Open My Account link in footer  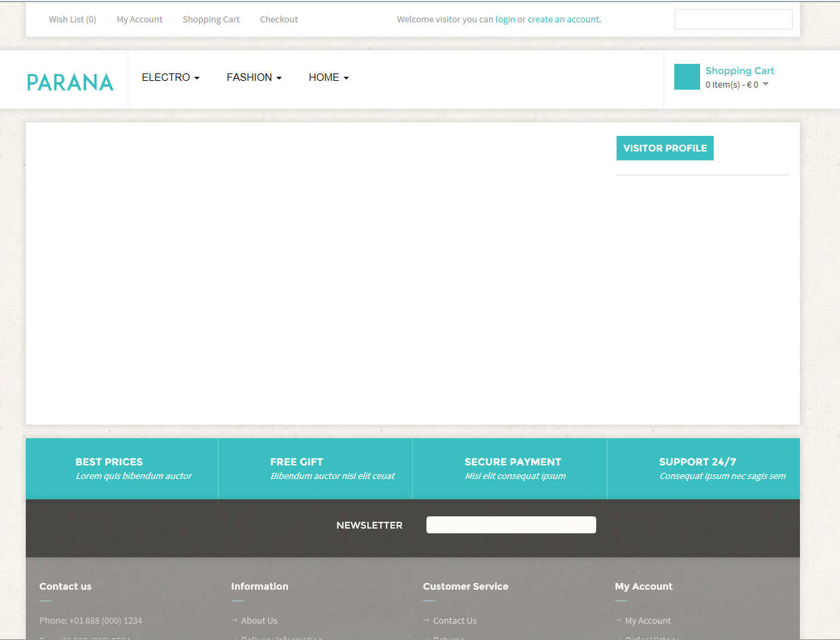coord(647,620)
